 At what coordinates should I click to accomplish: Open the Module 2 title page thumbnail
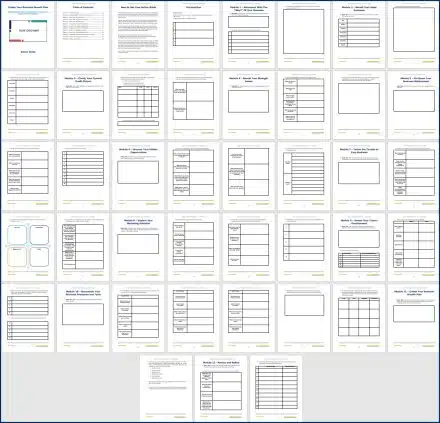359,35
